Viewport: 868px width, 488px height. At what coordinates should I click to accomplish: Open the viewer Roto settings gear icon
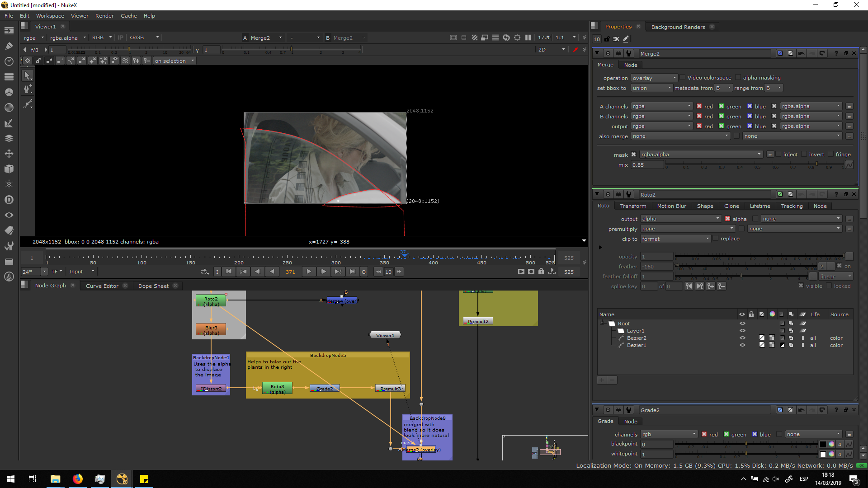coord(28,61)
